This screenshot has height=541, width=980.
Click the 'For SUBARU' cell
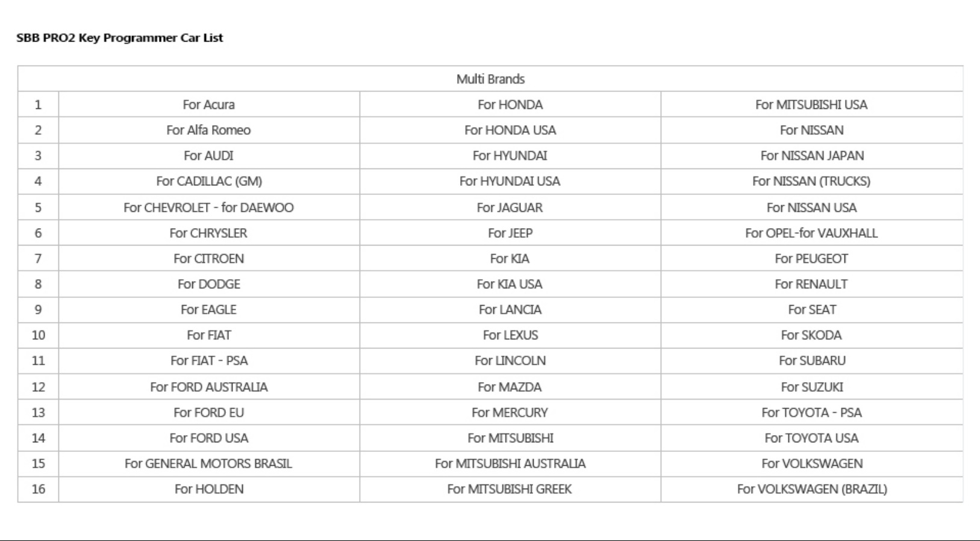[812, 360]
